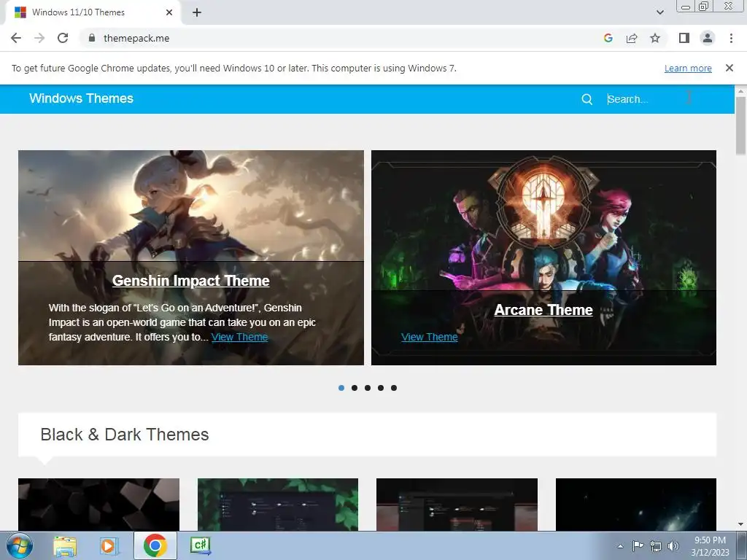The height and width of the screenshot is (560, 747).
Task: Click the search magnifier icon
Action: pos(587,99)
